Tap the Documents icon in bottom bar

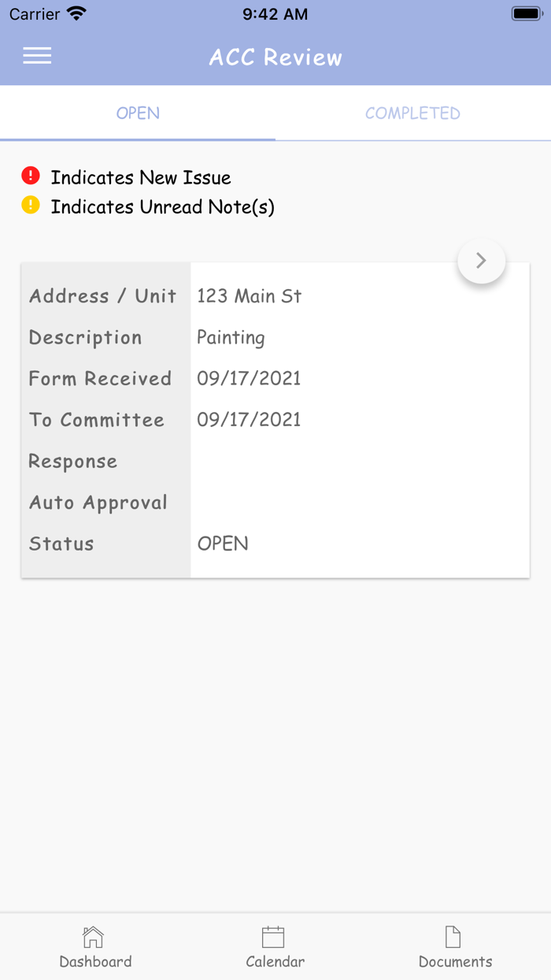pos(453,937)
